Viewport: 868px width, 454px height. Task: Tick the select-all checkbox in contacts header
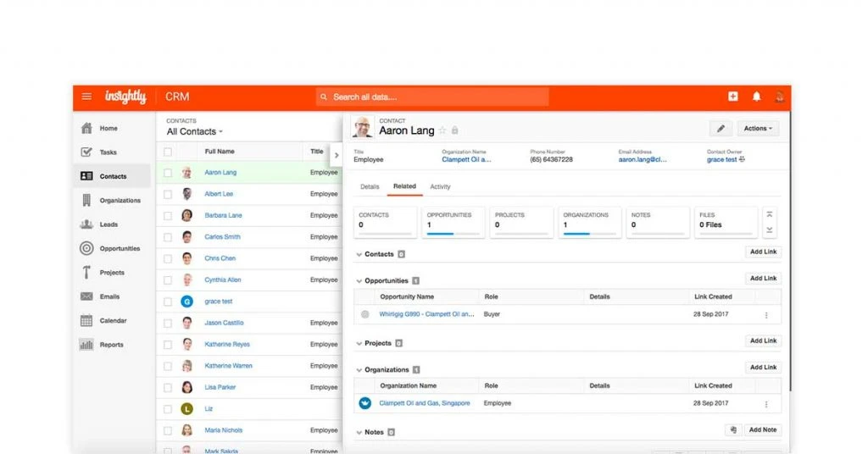[x=168, y=152]
